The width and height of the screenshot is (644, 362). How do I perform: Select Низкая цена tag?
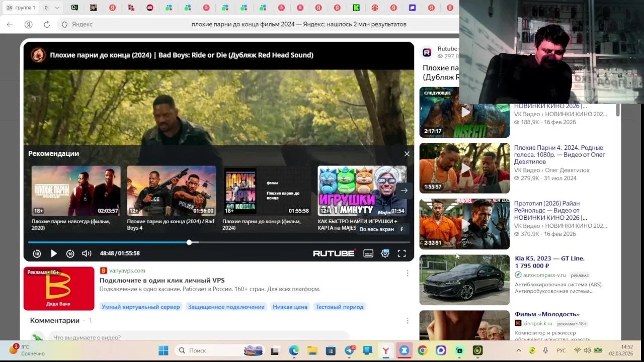pos(290,307)
